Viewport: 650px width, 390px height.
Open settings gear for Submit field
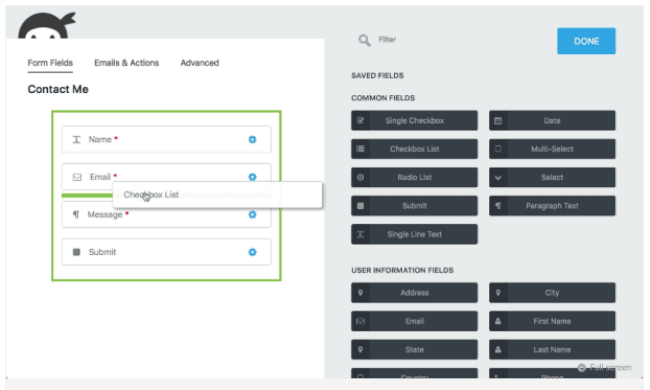tap(252, 252)
